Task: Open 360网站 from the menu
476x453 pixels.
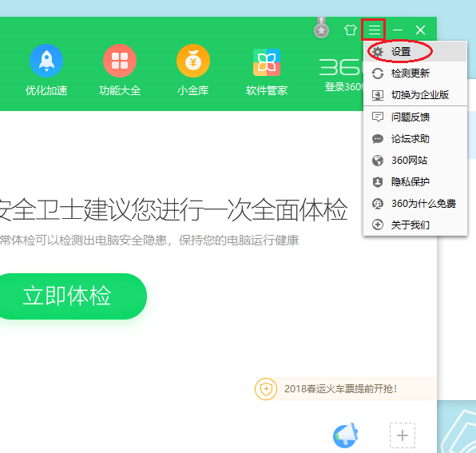Action: click(415, 161)
